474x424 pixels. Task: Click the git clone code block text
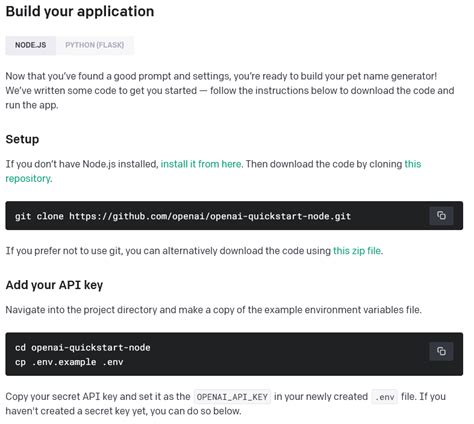click(x=183, y=216)
